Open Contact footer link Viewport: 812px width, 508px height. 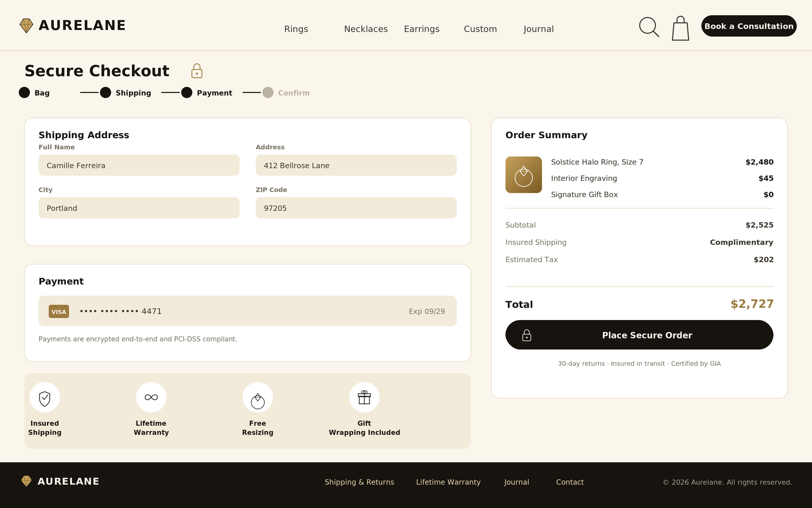[x=570, y=482]
